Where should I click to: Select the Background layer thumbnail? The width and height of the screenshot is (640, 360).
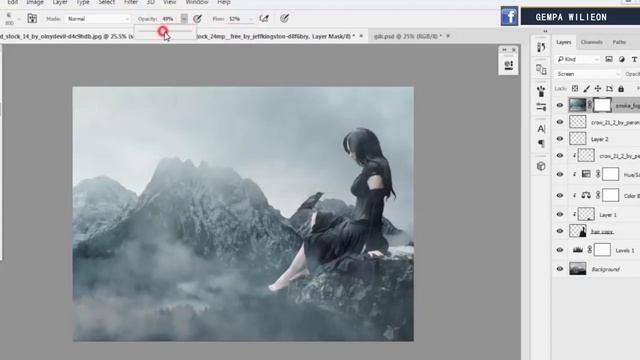coord(578,269)
